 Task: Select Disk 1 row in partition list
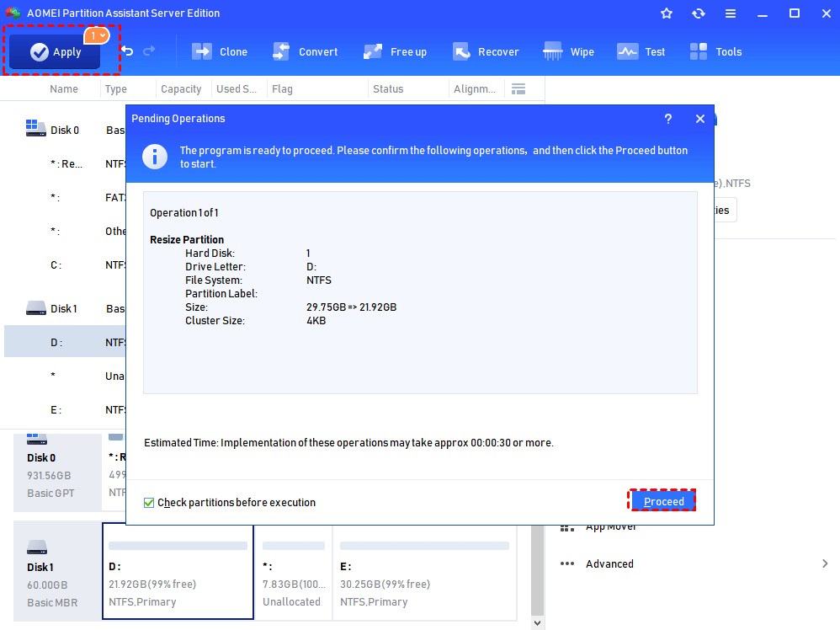[x=65, y=308]
